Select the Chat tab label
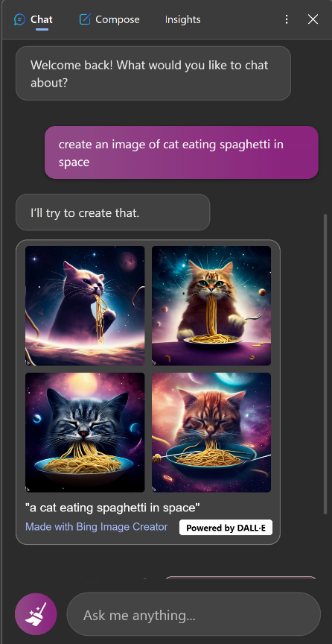 [42, 19]
